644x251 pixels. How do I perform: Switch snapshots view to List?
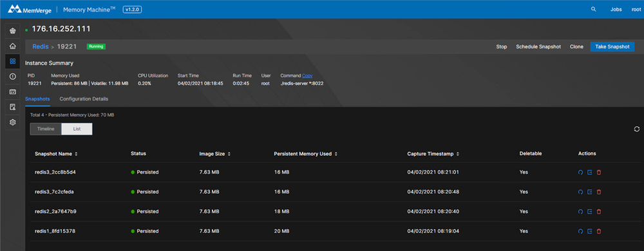coord(77,129)
